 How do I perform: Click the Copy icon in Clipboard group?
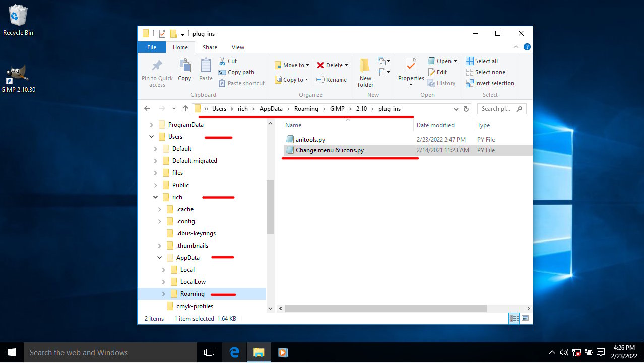pos(184,66)
